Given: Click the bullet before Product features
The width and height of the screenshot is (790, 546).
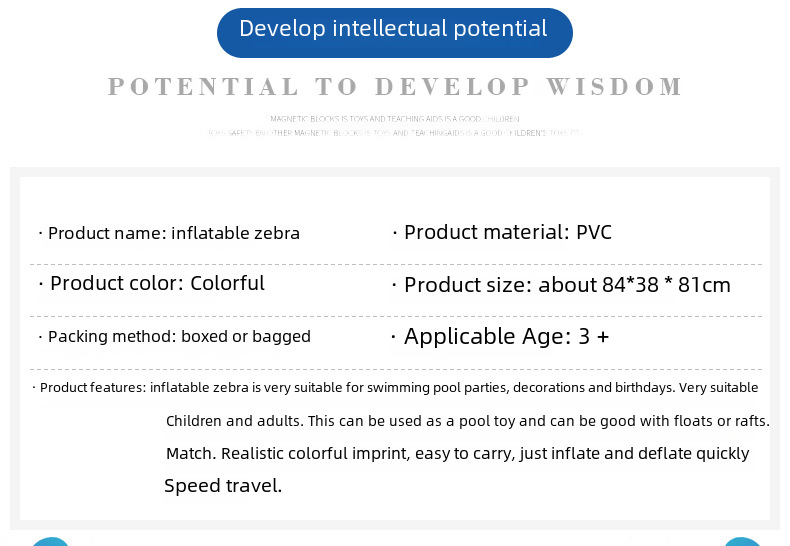Looking at the screenshot, I should coord(34,387).
